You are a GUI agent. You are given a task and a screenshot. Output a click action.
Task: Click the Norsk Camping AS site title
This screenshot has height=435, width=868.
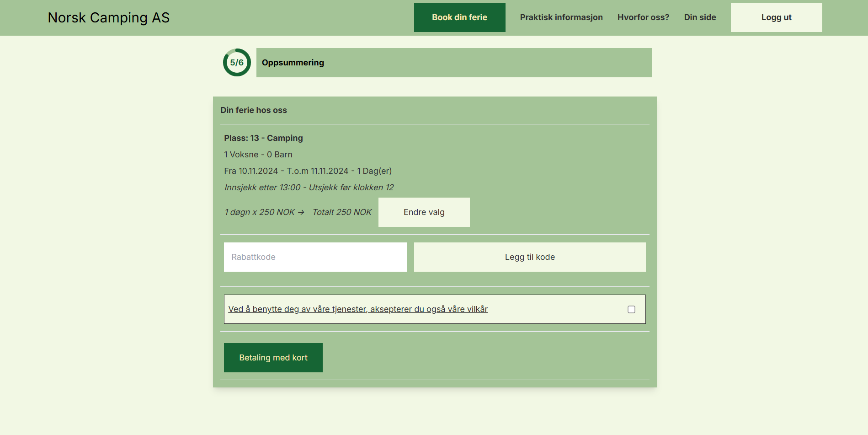tap(109, 17)
